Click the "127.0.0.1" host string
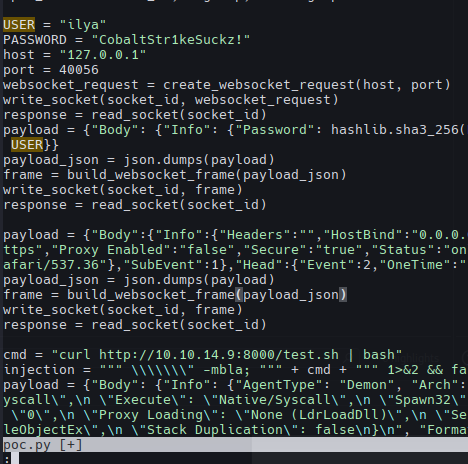 tap(103, 55)
